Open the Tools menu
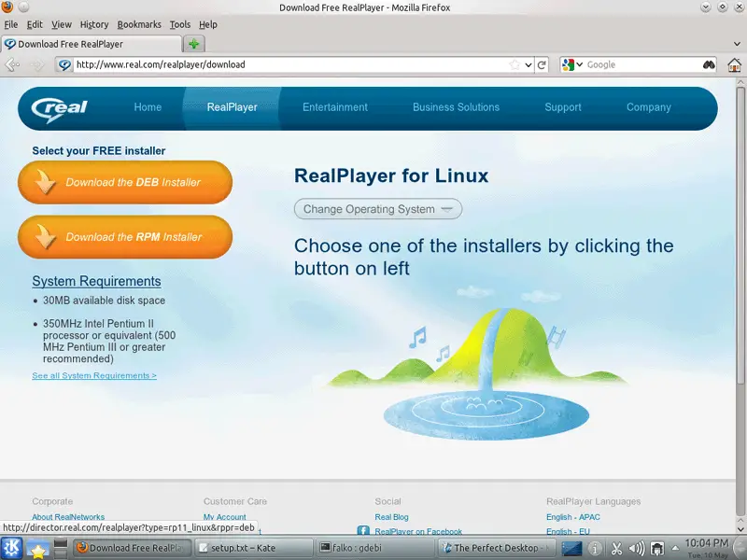This screenshot has height=560, width=747. 179,24
